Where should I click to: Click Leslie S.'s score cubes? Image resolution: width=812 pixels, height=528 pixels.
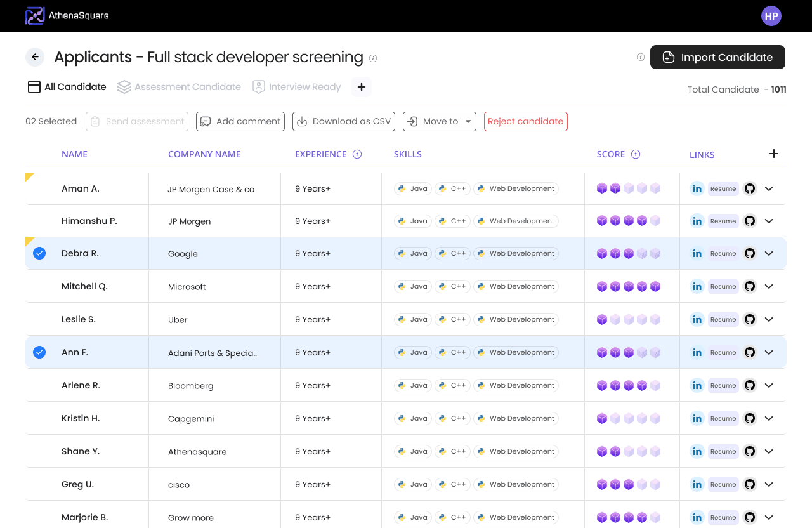[629, 319]
